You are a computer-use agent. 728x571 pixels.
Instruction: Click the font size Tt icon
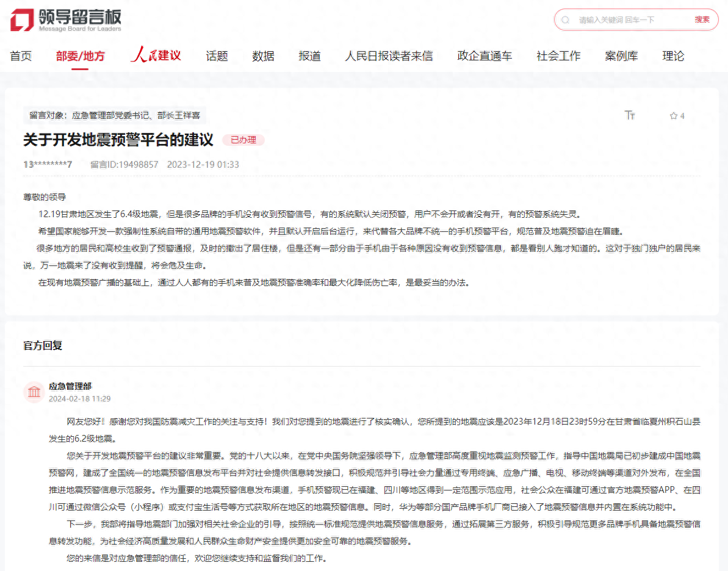pos(630,115)
